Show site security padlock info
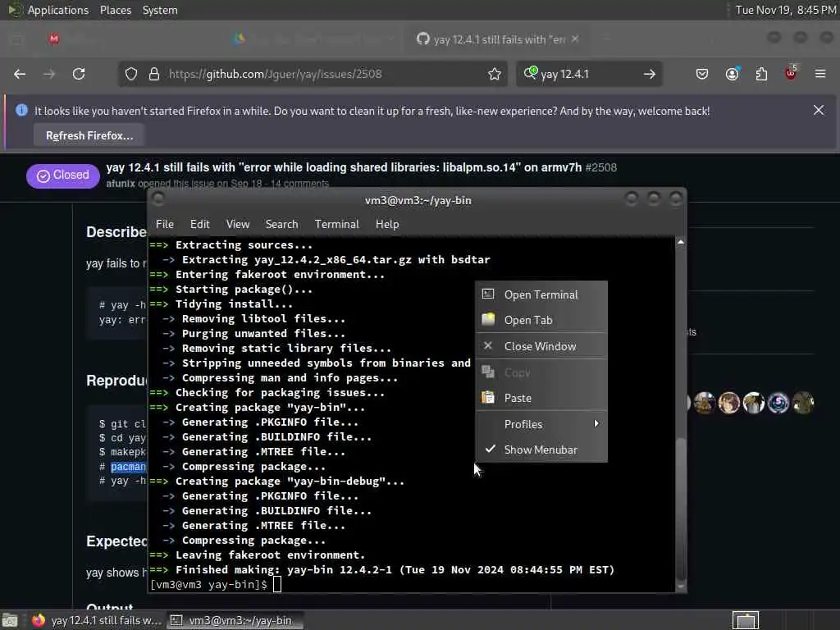The image size is (840, 630). coord(154,74)
